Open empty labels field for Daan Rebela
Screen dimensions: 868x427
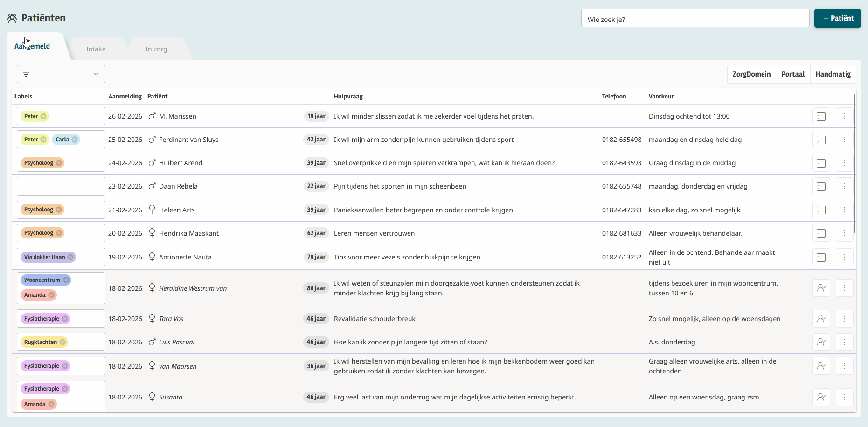pos(61,186)
